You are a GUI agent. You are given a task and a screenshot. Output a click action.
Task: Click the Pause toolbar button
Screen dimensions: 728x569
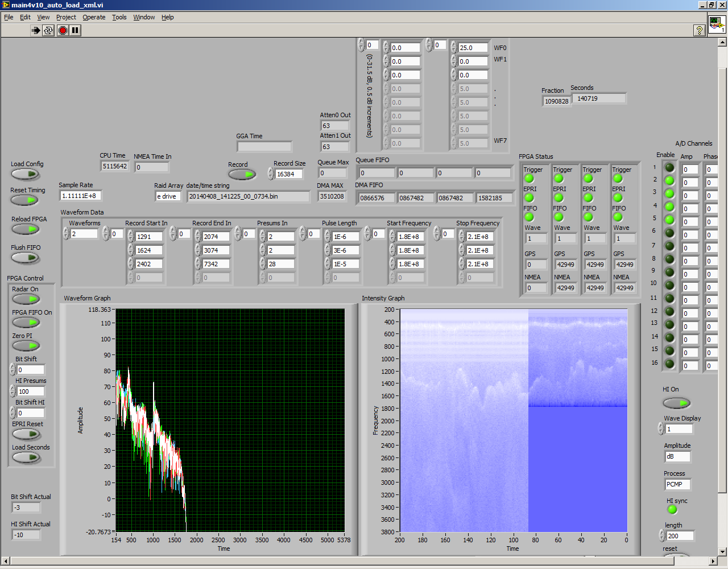click(x=75, y=31)
